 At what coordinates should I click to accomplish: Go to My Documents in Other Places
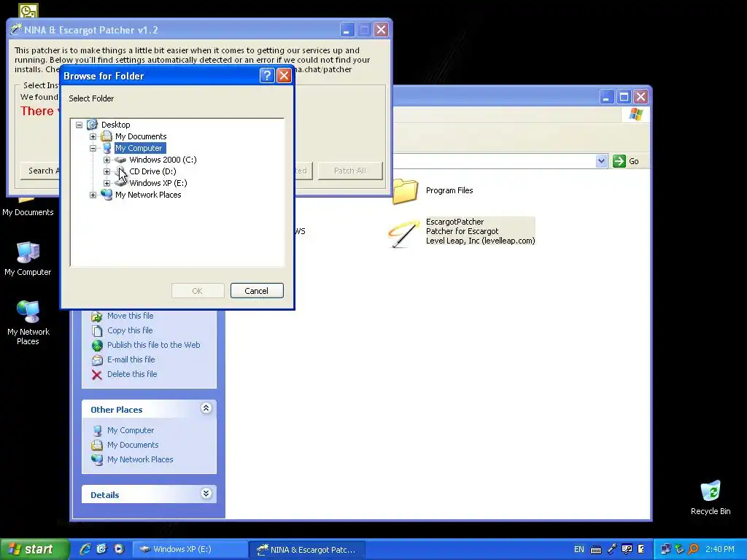[x=133, y=445]
